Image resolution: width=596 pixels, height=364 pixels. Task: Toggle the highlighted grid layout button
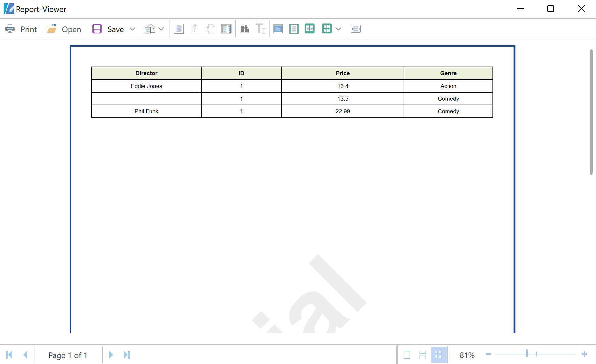coord(439,355)
